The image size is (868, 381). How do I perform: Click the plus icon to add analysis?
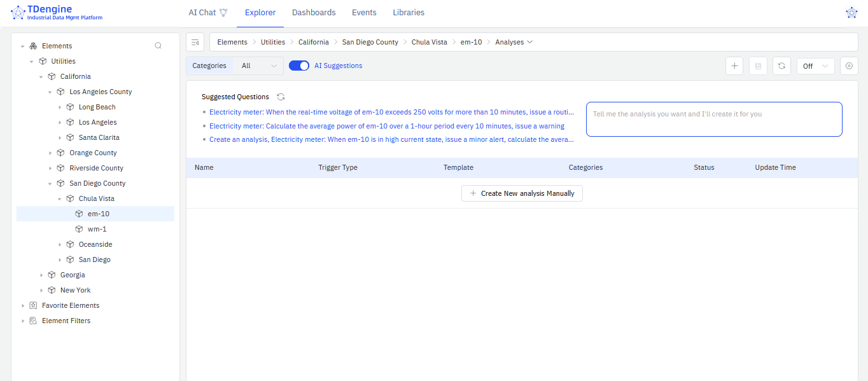(734, 66)
